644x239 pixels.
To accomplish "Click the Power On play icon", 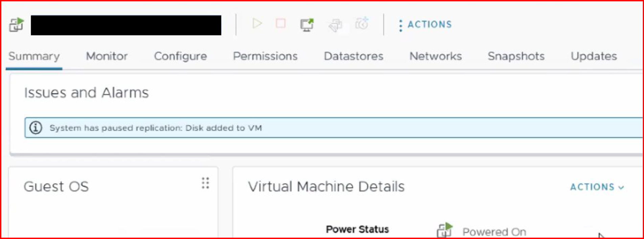I will [257, 24].
